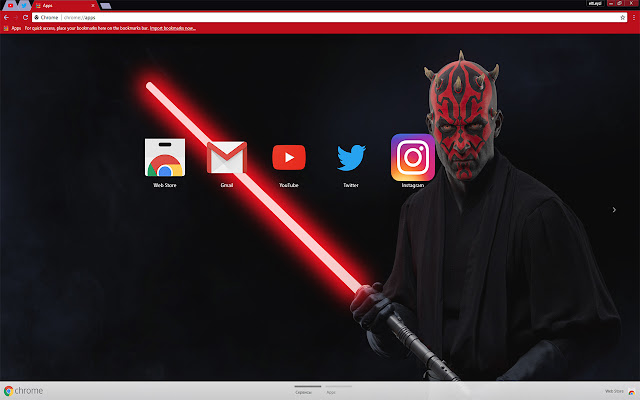
Task: Switch to pinned YouTube tab
Action: tap(10, 6)
